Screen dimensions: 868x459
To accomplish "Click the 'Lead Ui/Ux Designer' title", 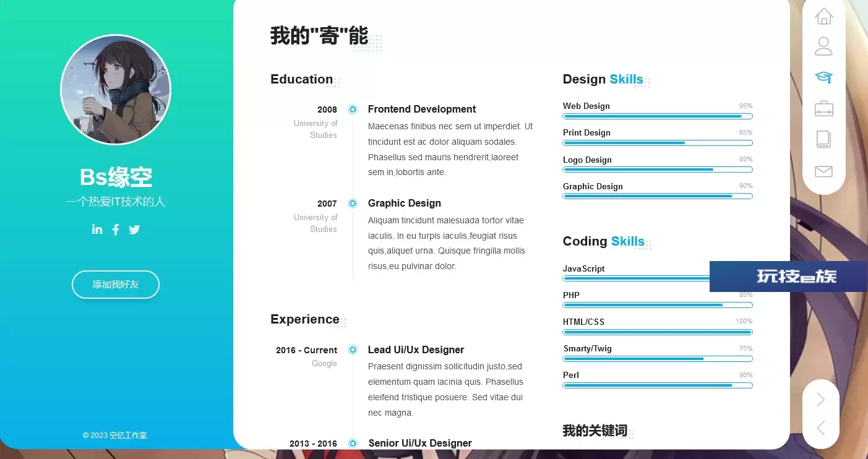I will [416, 350].
